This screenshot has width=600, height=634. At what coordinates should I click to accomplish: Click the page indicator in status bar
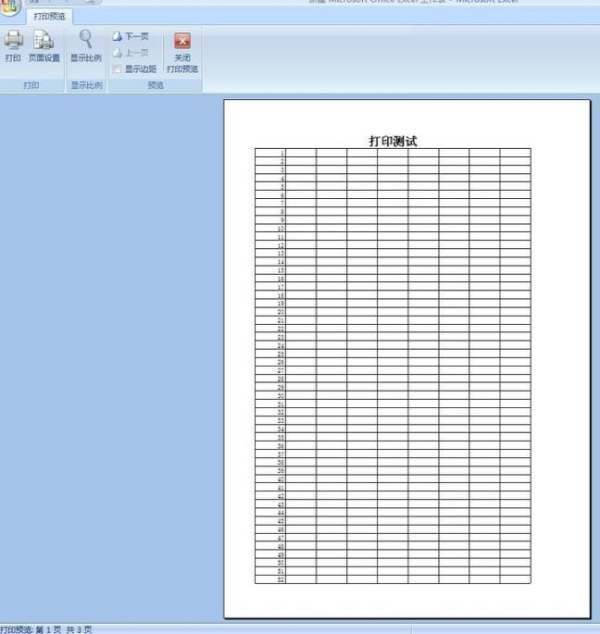(x=48, y=629)
